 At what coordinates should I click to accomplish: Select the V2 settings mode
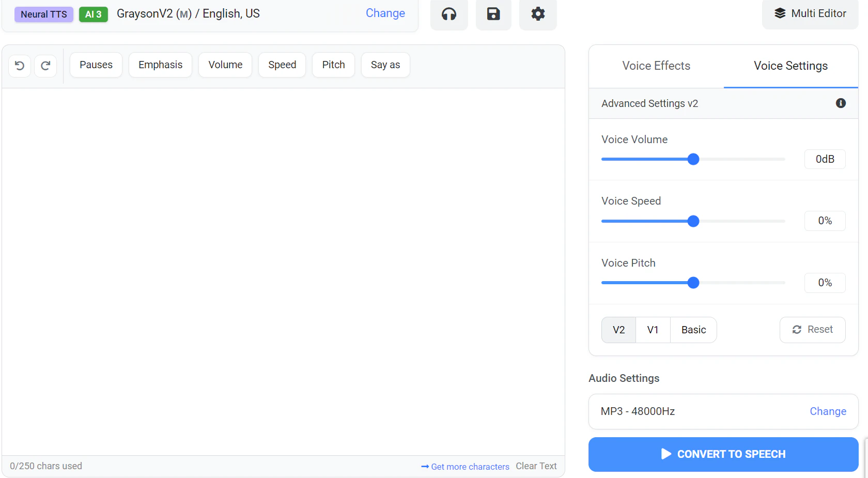(618, 330)
